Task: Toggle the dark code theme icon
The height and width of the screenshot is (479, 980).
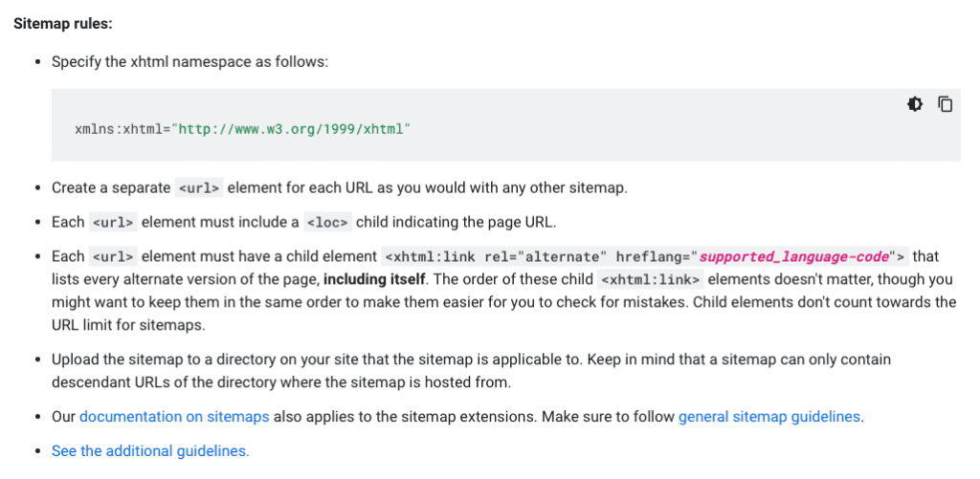Action: tap(915, 104)
